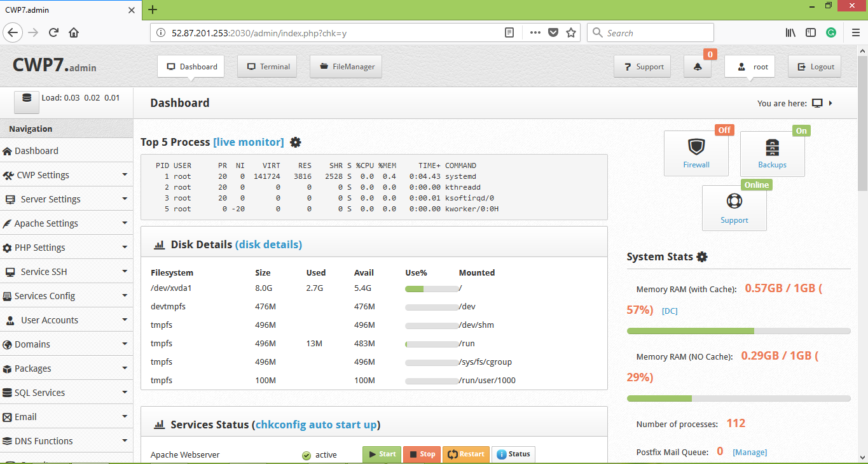The height and width of the screenshot is (464, 868).
Task: Open the Support lifebuoy tile
Action: (734, 208)
